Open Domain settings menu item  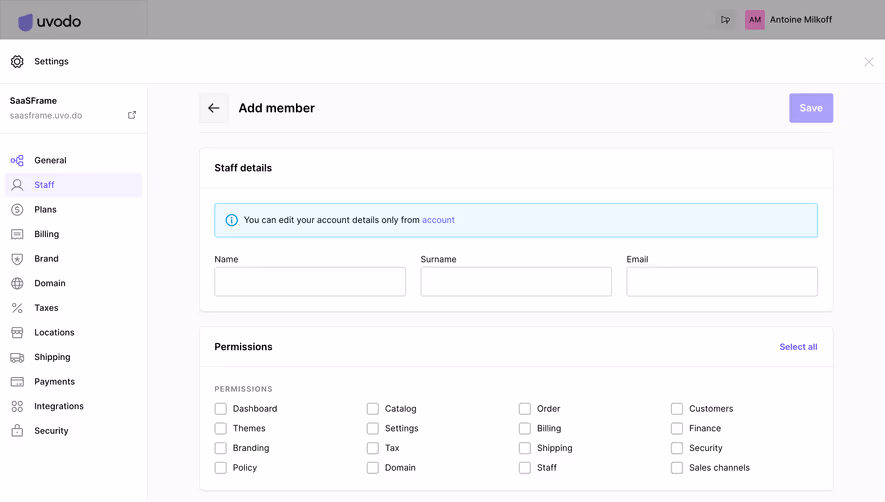73,283
